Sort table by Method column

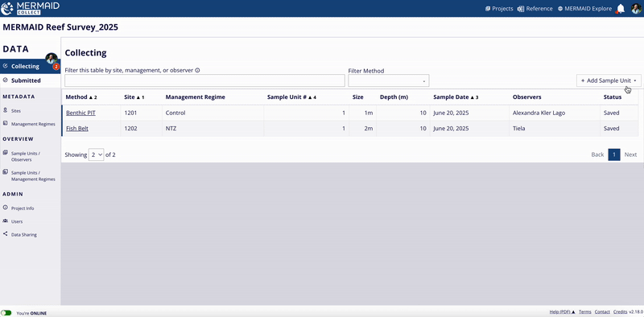point(81,97)
